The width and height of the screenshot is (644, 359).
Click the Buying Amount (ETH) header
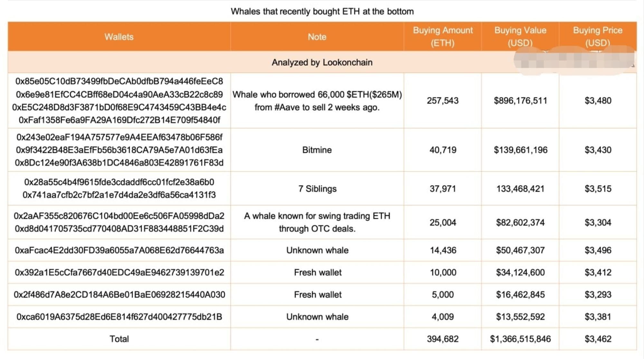click(443, 36)
